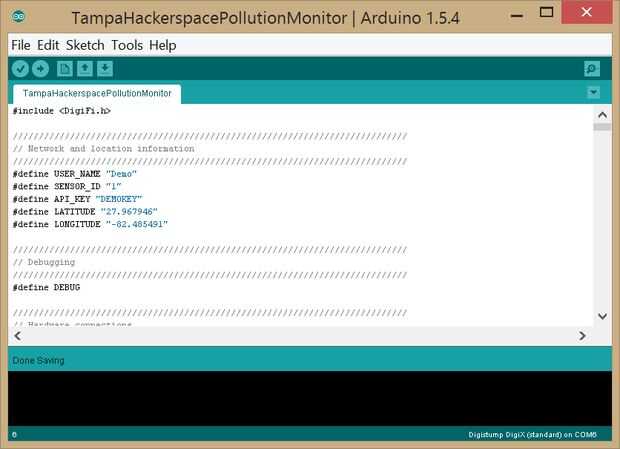Click the Upload arrow button
620x449 pixels.
40,69
